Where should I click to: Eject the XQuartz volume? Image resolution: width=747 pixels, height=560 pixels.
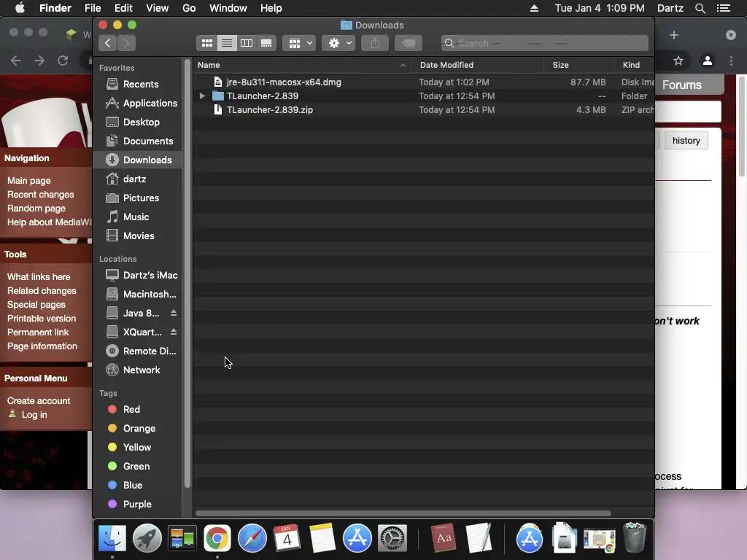[174, 332]
